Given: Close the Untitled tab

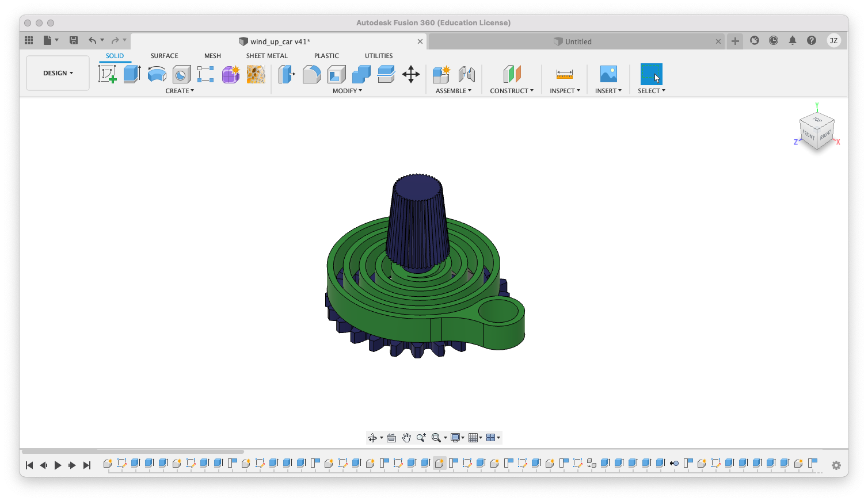Looking at the screenshot, I should point(718,41).
